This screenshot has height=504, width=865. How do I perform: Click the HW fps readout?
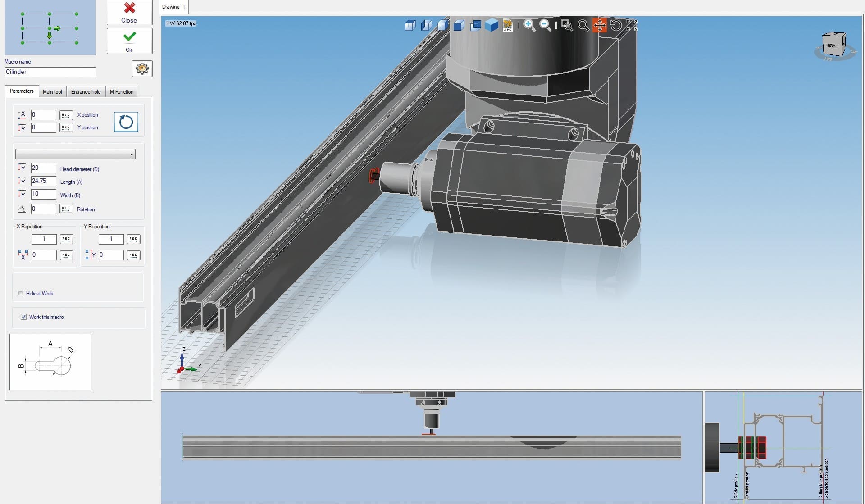pyautogui.click(x=181, y=23)
